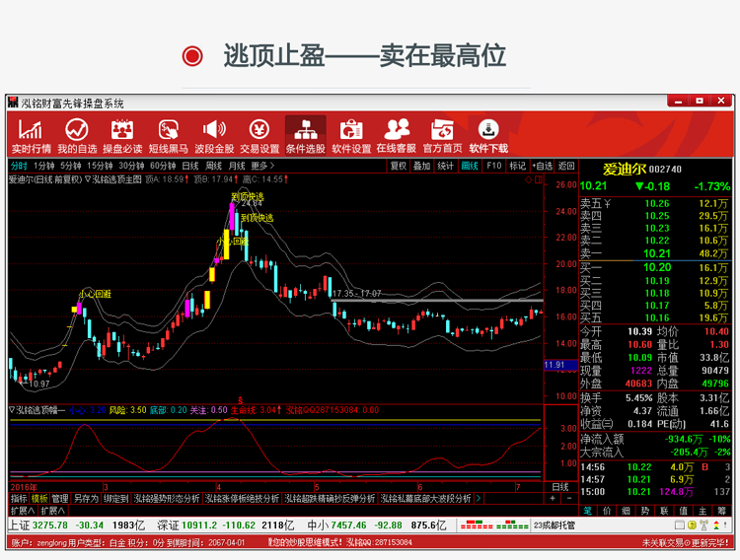This screenshot has height=560, width=740.
Task: Open 软件下载 download icon
Action: pyautogui.click(x=488, y=135)
